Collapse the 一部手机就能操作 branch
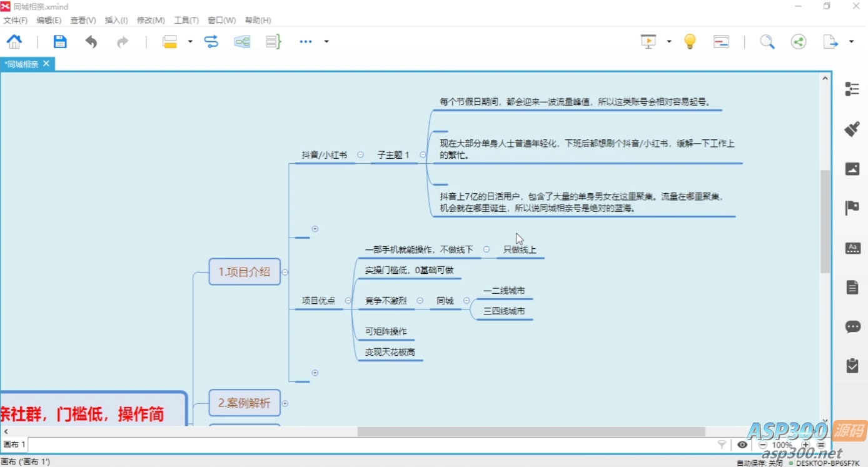 coord(487,249)
